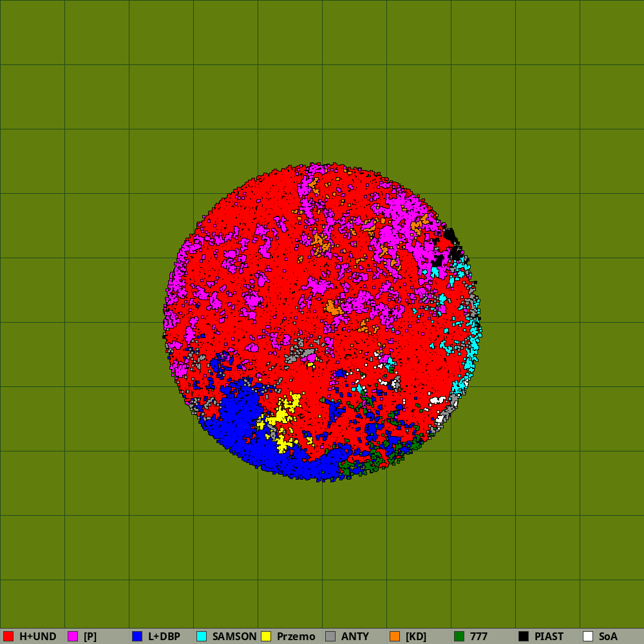Select the SAMSON legend label

click(x=234, y=636)
